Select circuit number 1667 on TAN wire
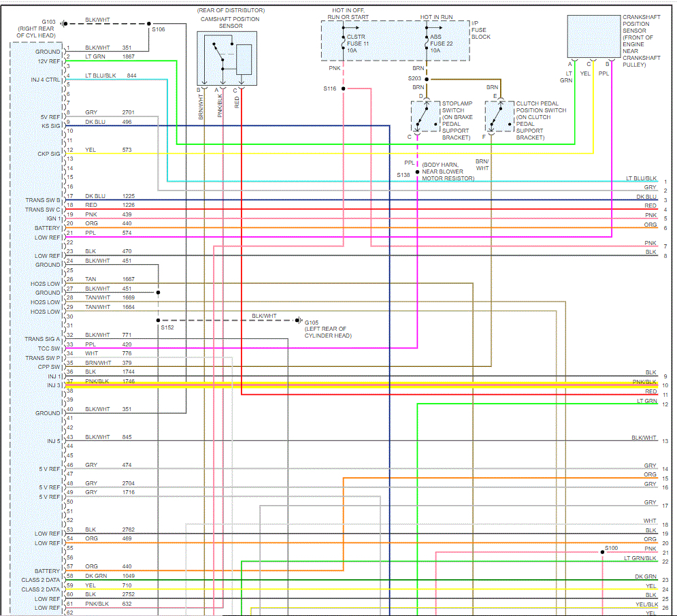 pos(128,280)
